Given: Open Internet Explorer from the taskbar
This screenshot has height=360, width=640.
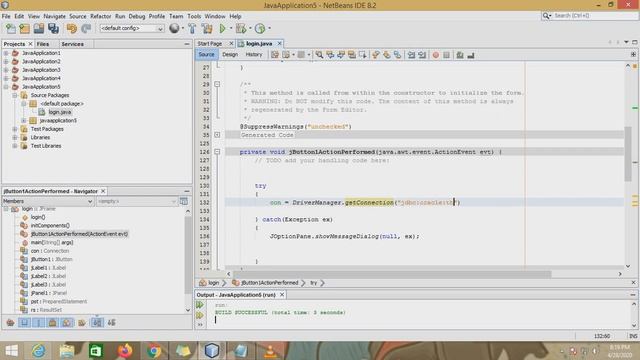Looking at the screenshot, I should (38, 351).
